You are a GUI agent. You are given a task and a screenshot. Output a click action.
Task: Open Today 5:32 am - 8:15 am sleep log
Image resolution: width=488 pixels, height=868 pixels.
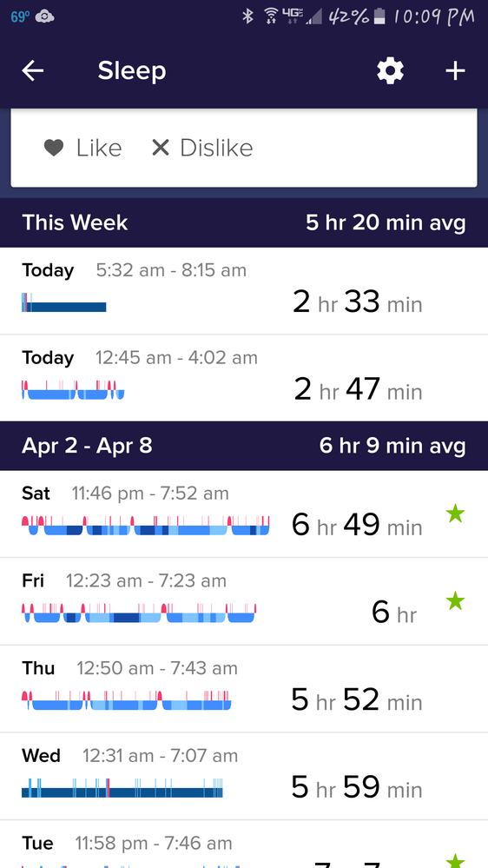244,290
